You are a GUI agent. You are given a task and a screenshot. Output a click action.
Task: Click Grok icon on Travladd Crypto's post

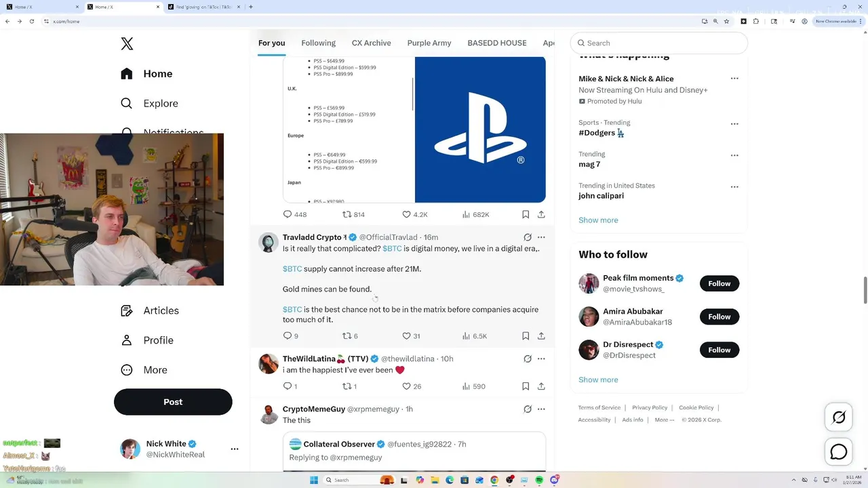528,237
